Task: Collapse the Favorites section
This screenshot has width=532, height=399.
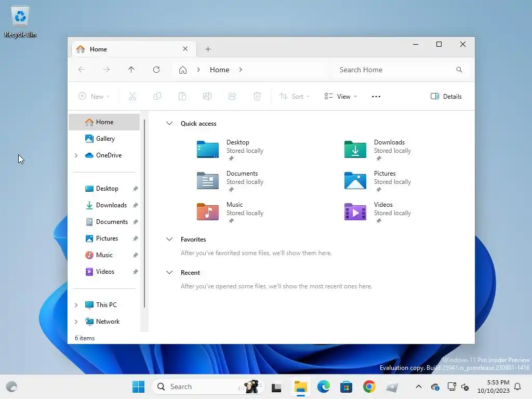Action: click(x=169, y=239)
